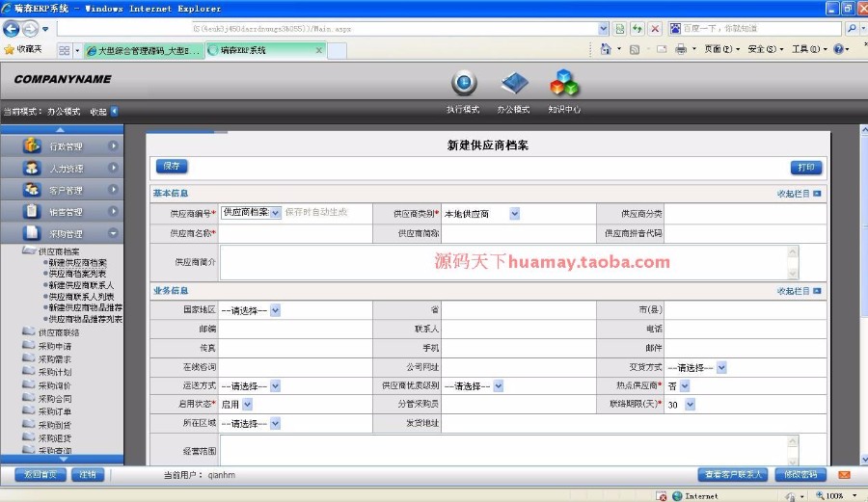868x502 pixels.
Task: Click the 保存 button
Action: click(x=172, y=166)
